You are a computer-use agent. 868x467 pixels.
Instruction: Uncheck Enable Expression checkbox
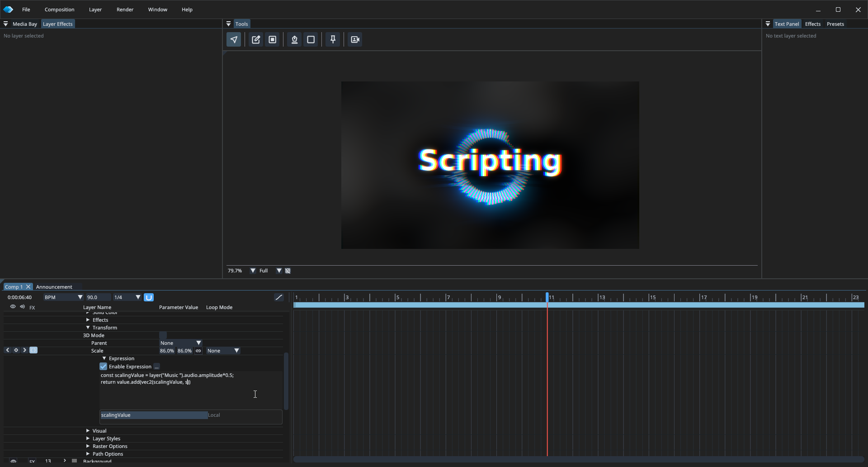point(103,367)
